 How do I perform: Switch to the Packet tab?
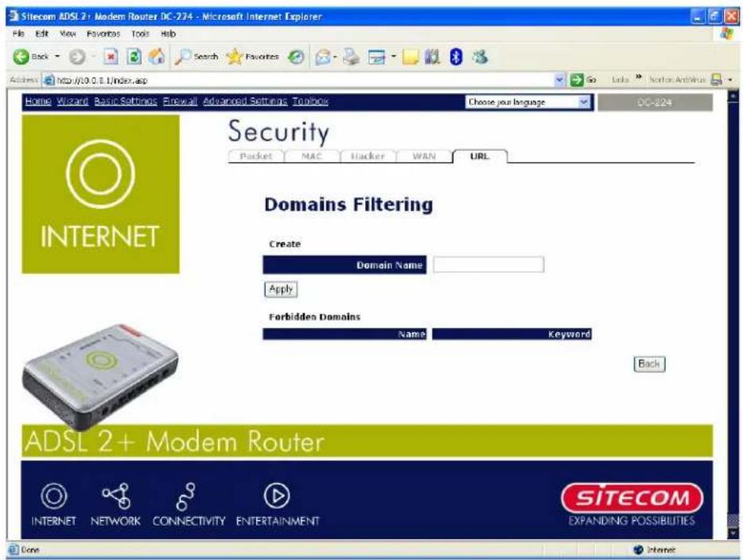pos(256,157)
